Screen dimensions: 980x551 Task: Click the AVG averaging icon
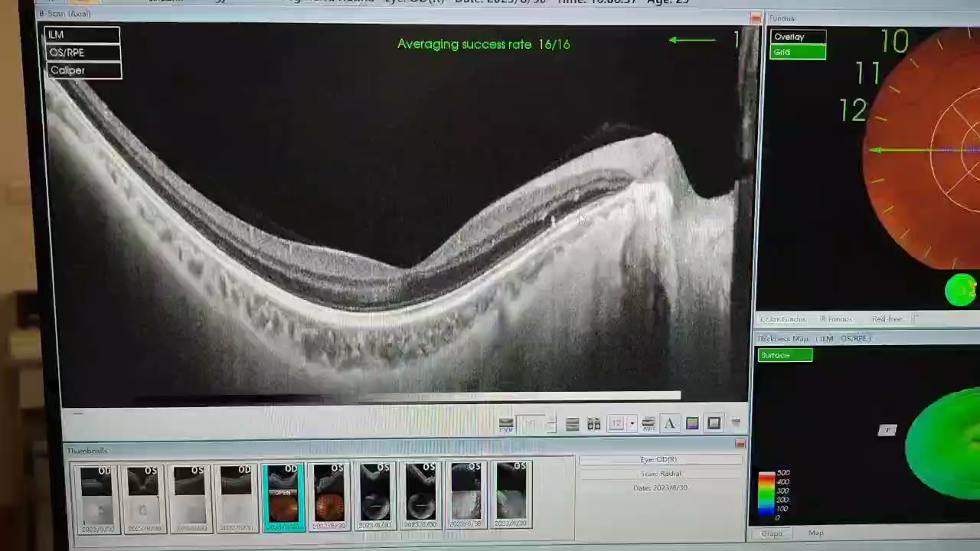pos(648,424)
